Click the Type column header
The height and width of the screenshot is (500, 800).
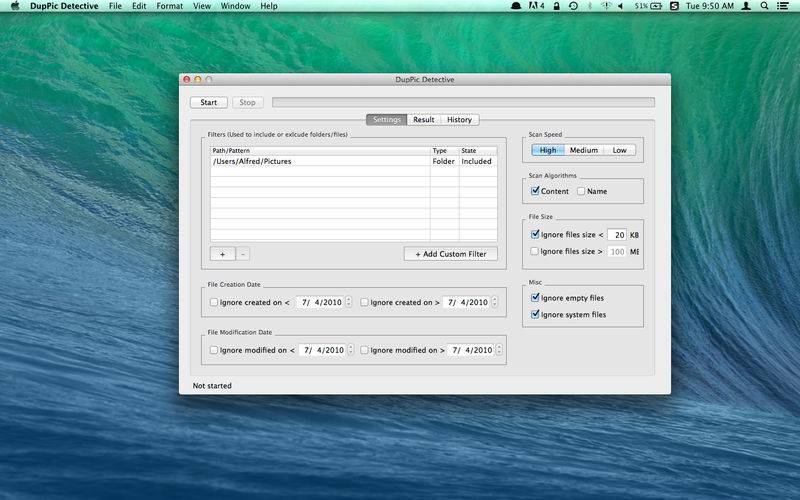[x=444, y=151]
